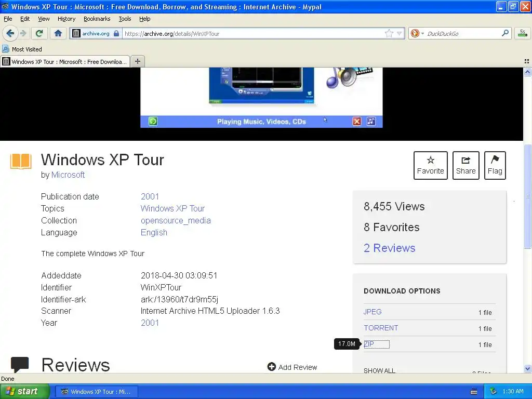Click the music note icon in tour preview
This screenshot has height=399, width=532.
point(371,121)
